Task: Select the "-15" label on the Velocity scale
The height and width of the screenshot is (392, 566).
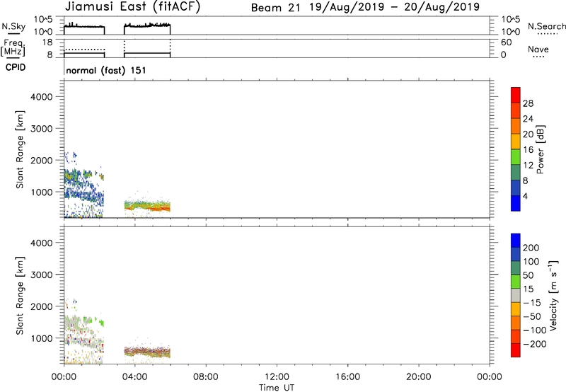Action: [532, 303]
